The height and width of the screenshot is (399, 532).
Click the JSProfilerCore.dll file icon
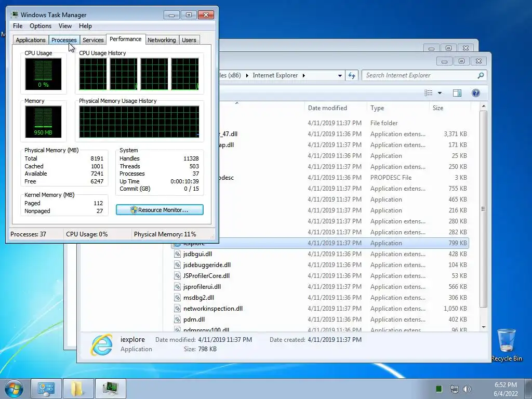click(177, 275)
